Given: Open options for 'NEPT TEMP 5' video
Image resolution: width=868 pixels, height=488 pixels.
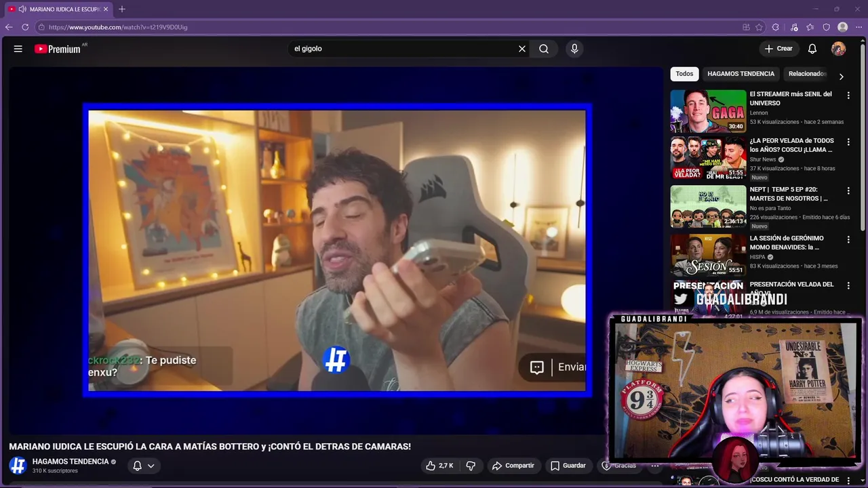Looking at the screenshot, I should (x=848, y=191).
